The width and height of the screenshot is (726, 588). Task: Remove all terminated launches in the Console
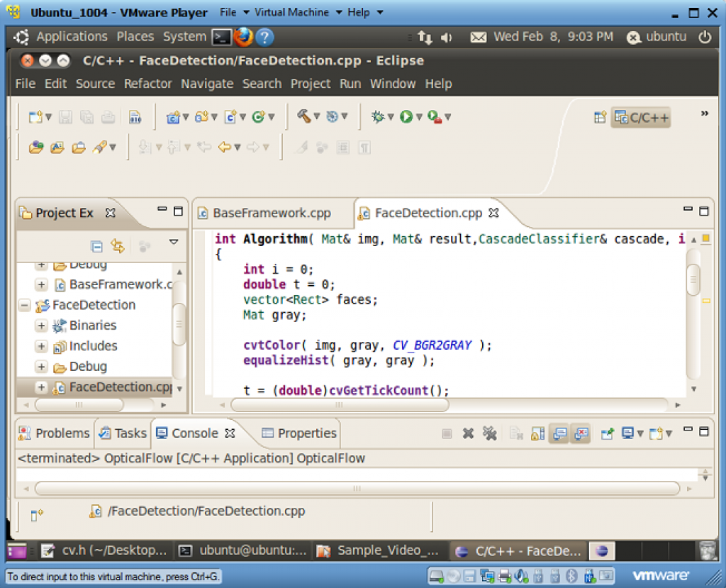click(x=491, y=433)
